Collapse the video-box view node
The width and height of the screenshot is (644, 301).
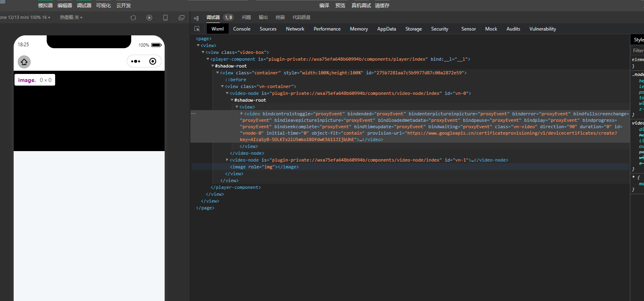203,52
